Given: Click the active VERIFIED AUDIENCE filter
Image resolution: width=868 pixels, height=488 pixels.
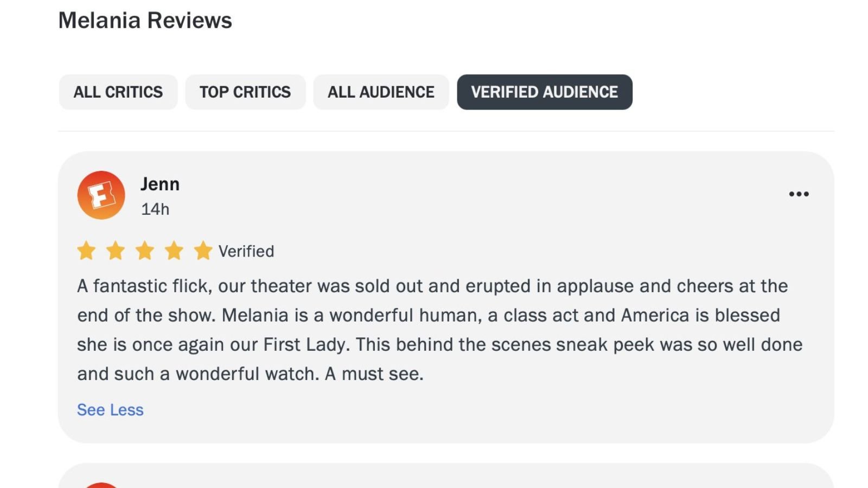Looking at the screenshot, I should [545, 92].
